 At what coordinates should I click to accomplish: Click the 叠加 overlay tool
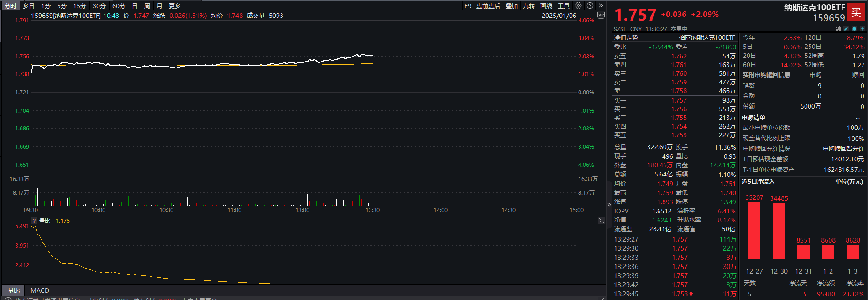tap(512, 6)
